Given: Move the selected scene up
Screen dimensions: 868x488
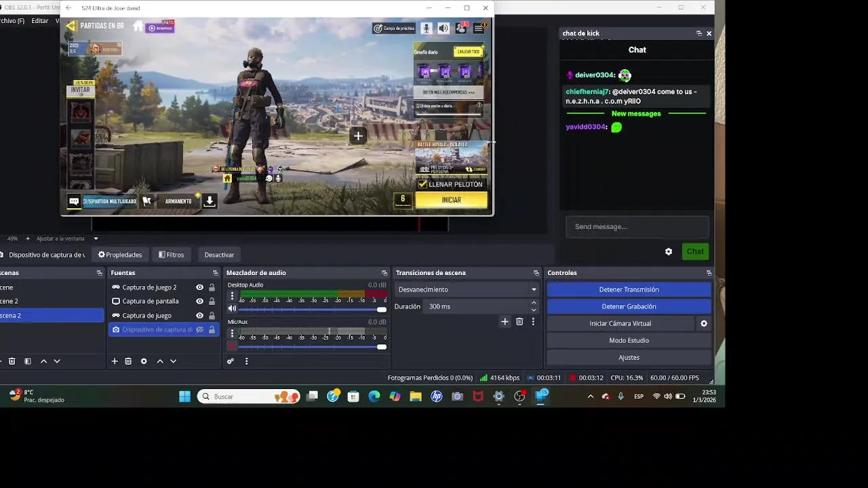Looking at the screenshot, I should tap(43, 361).
